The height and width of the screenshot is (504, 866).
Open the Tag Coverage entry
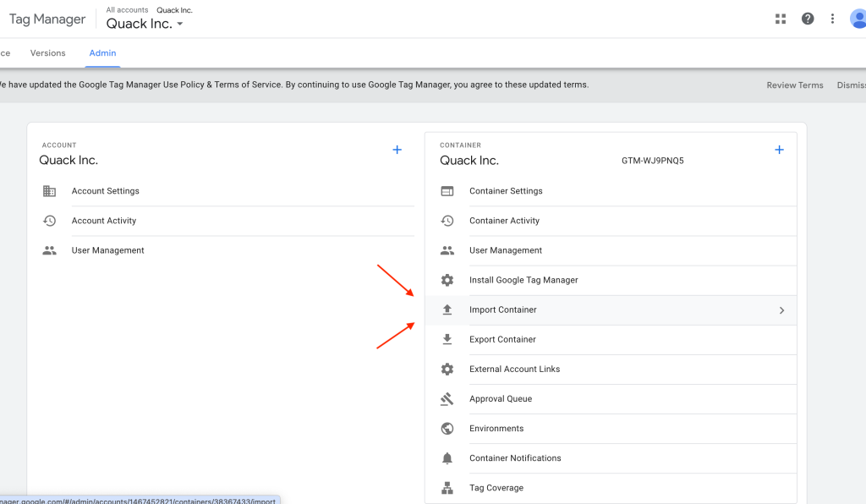[496, 488]
